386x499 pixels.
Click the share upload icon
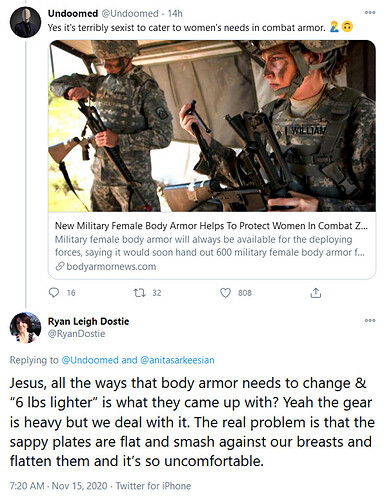[315, 293]
